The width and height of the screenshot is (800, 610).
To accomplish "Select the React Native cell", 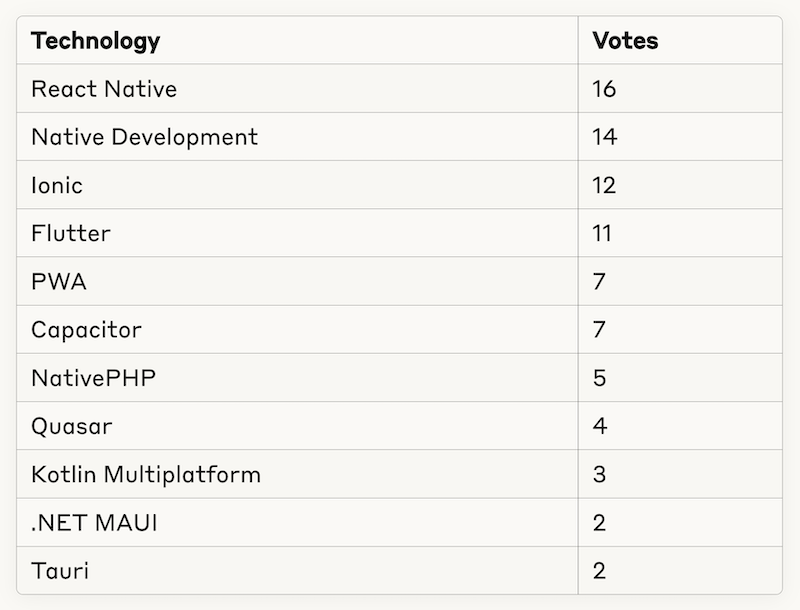I will pyautogui.click(x=104, y=89).
